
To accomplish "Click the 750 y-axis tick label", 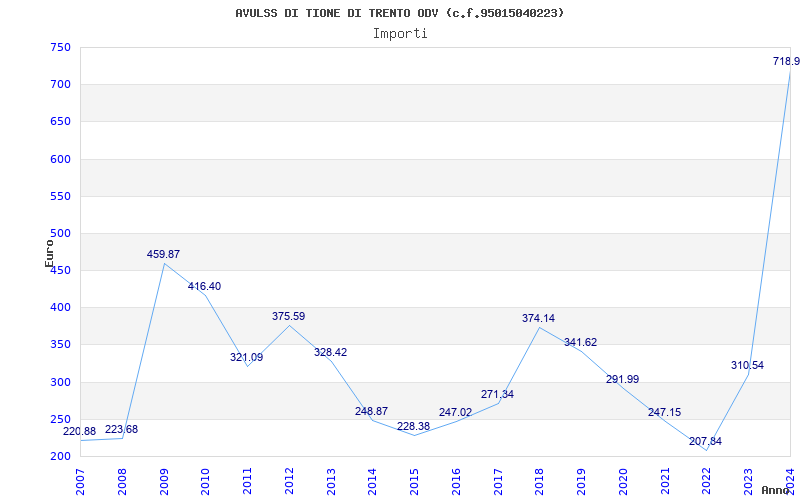I will (x=60, y=48).
